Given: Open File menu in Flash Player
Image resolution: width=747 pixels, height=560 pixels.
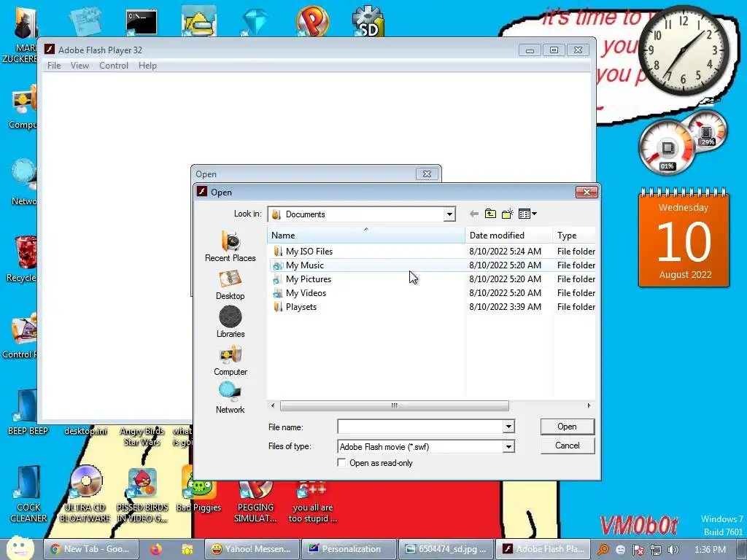Looking at the screenshot, I should [x=54, y=66].
